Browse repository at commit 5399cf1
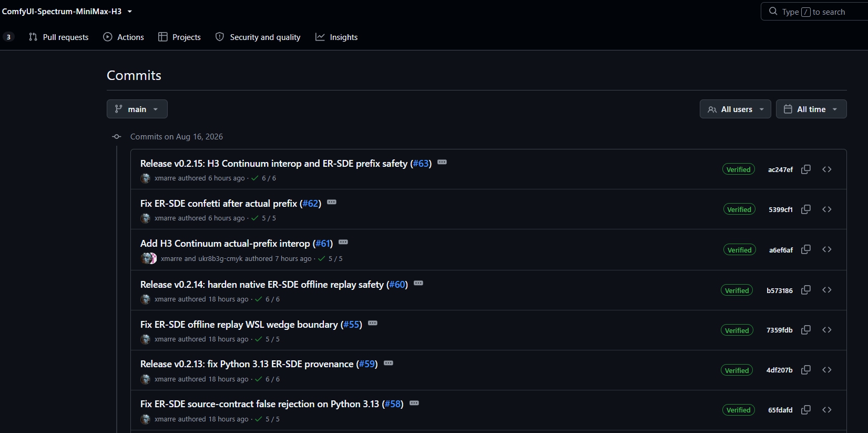 coord(827,209)
